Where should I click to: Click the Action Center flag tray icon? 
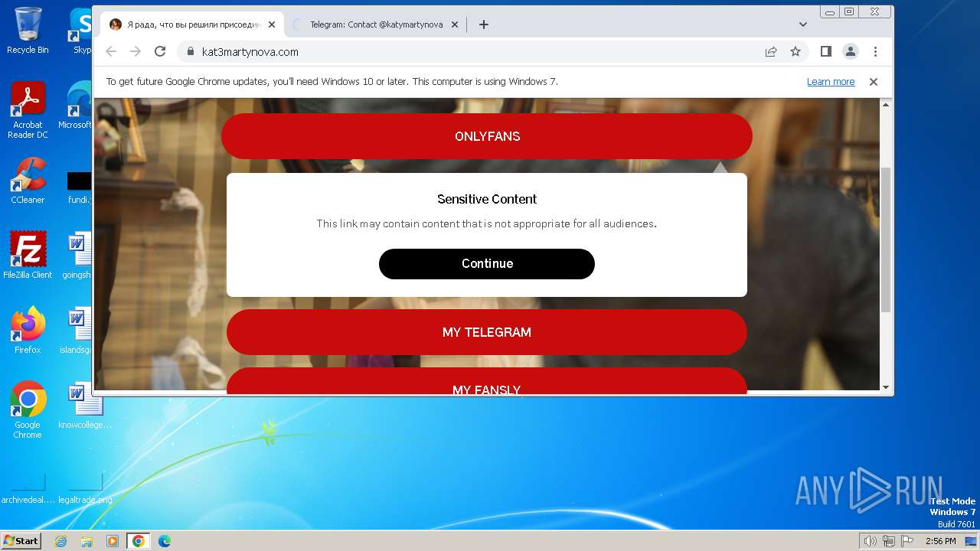coord(907,541)
